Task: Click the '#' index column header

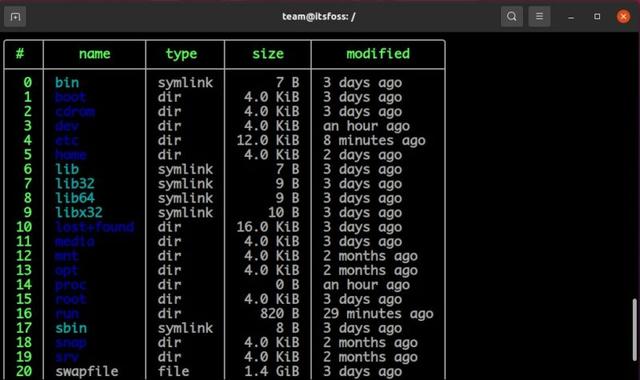Action: pyautogui.click(x=20, y=53)
